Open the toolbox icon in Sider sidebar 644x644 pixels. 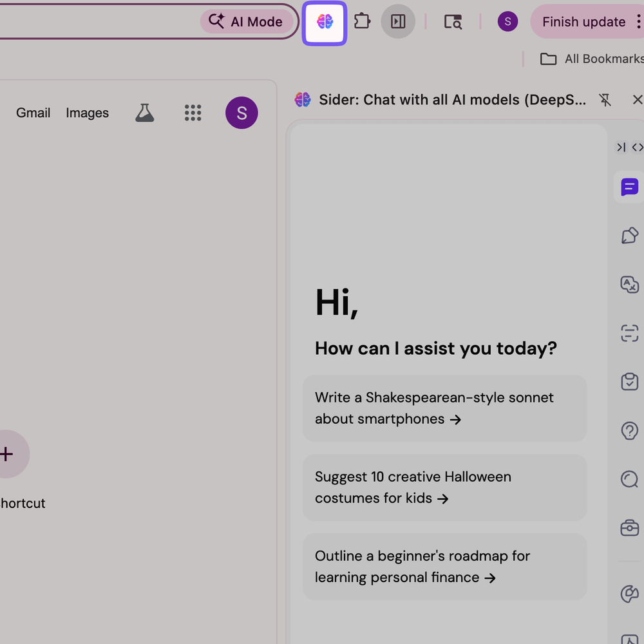pyautogui.click(x=630, y=528)
